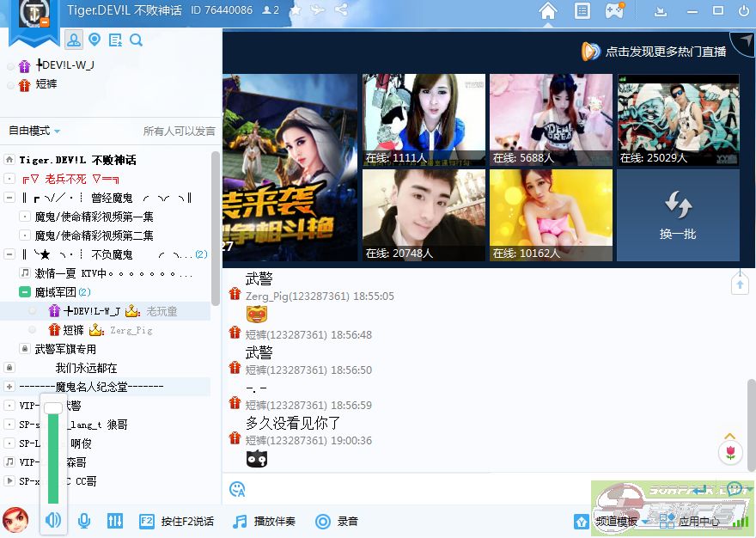Click the hot live streams play icon
Viewport: 756px width, 538px height.
click(x=591, y=52)
